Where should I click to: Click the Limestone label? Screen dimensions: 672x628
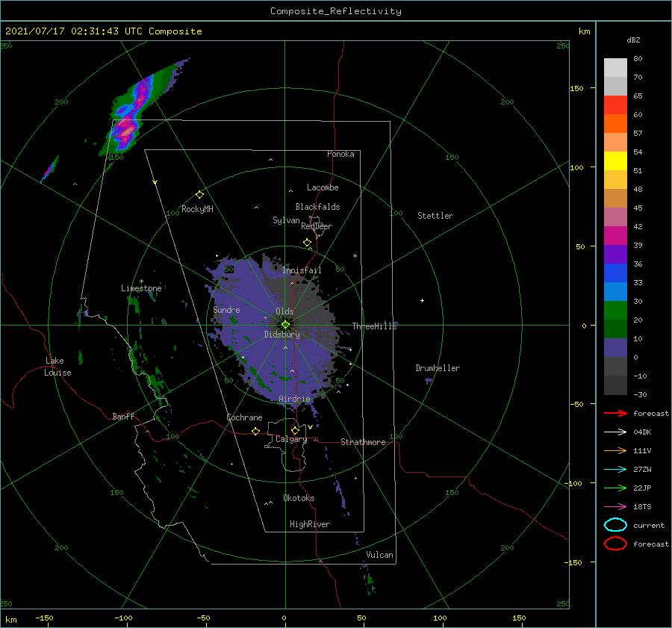141,288
